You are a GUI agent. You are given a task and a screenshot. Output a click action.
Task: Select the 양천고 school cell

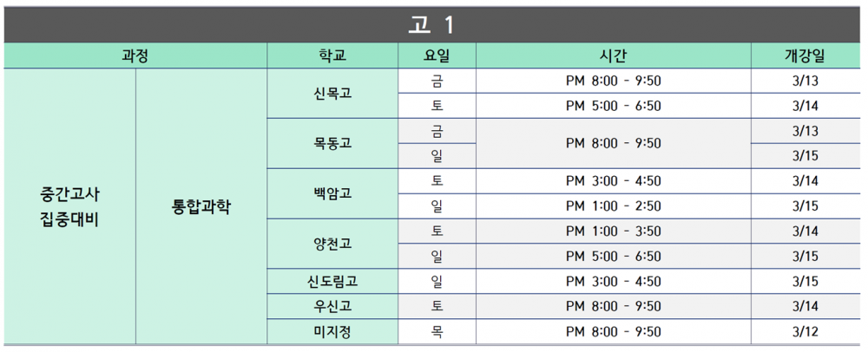[x=332, y=244]
